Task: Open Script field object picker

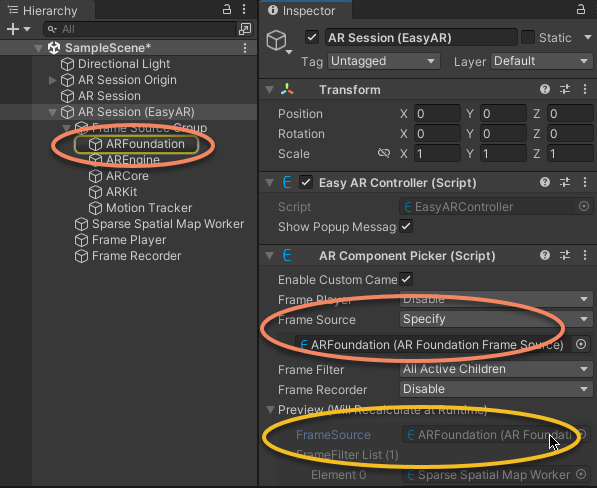Action: coord(584,206)
